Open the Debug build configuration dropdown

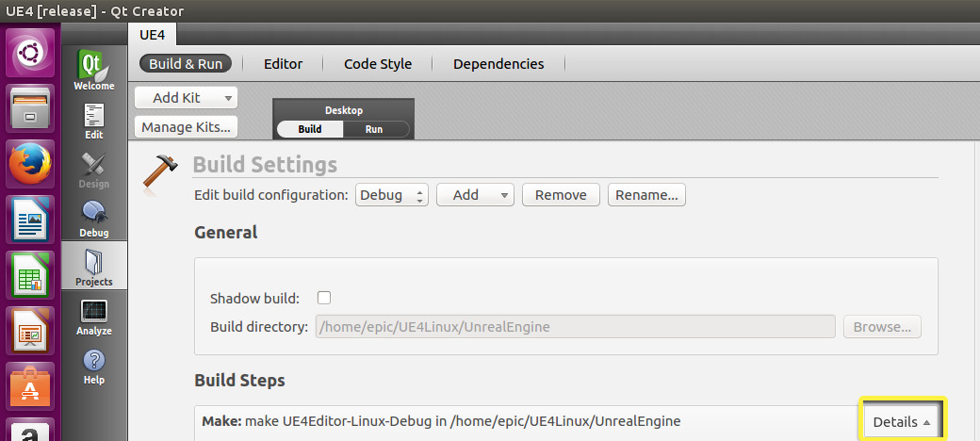coord(392,195)
